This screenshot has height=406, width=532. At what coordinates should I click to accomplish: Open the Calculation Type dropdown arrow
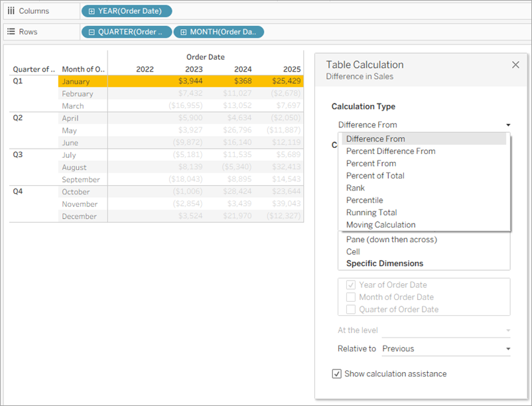508,125
